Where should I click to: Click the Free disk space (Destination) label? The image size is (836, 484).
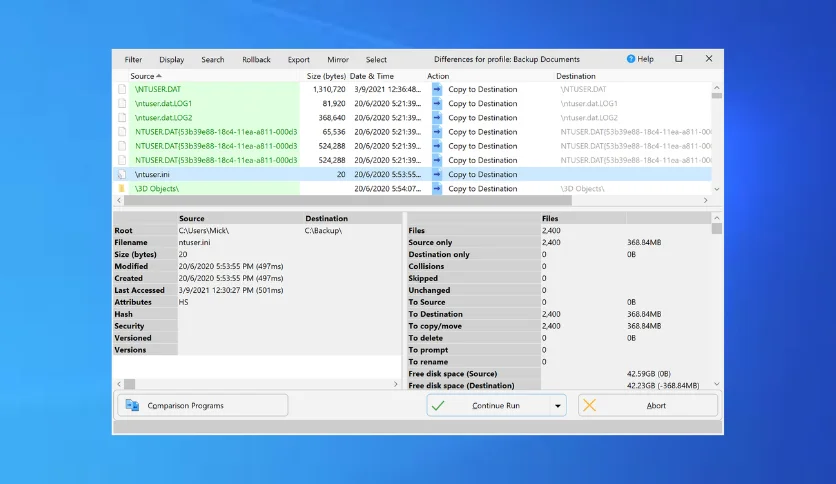pyautogui.click(x=461, y=385)
